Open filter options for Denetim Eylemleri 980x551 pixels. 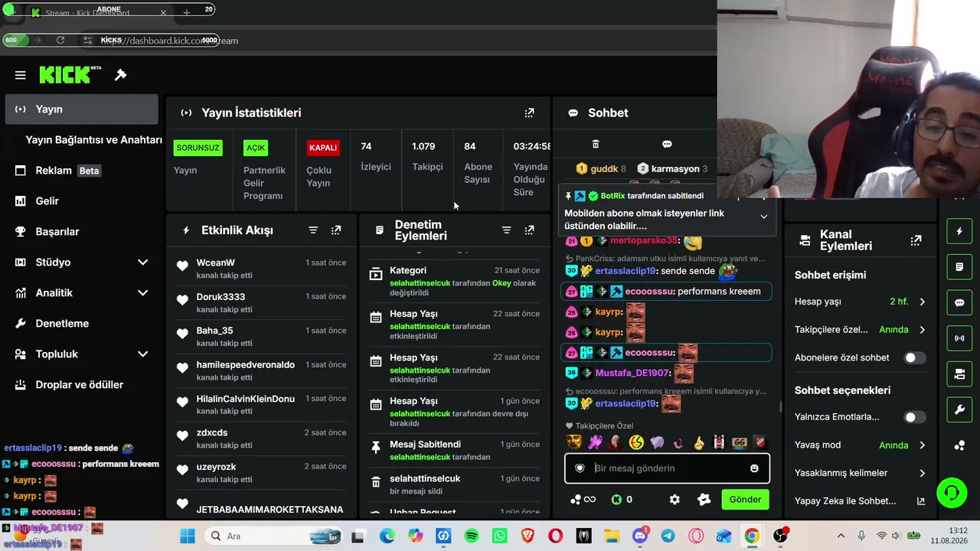coord(506,230)
